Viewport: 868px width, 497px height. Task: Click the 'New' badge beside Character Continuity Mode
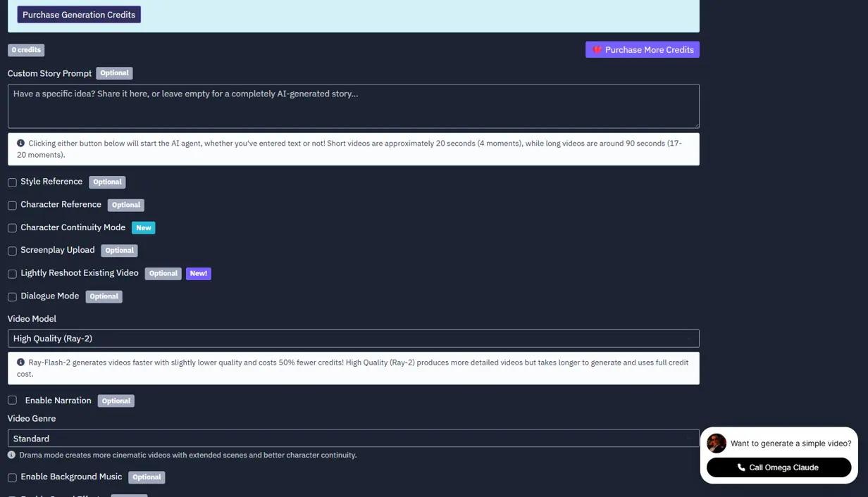(144, 228)
